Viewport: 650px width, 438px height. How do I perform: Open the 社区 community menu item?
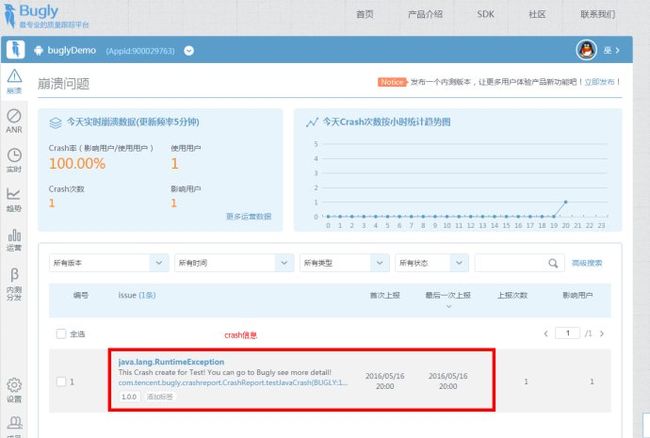[x=537, y=14]
